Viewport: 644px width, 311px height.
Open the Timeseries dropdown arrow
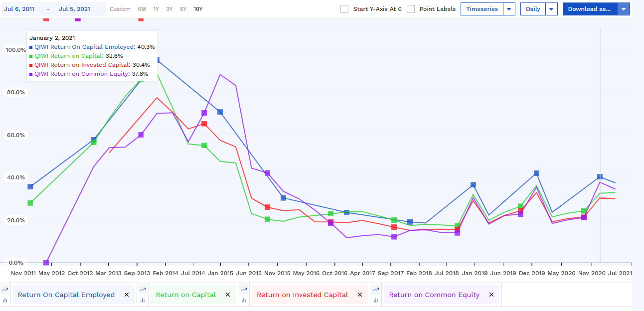(509, 9)
